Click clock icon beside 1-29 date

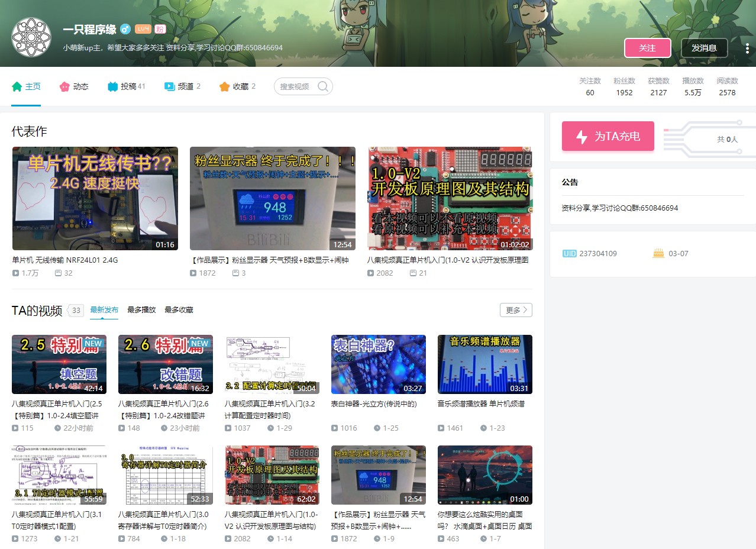tap(270, 428)
